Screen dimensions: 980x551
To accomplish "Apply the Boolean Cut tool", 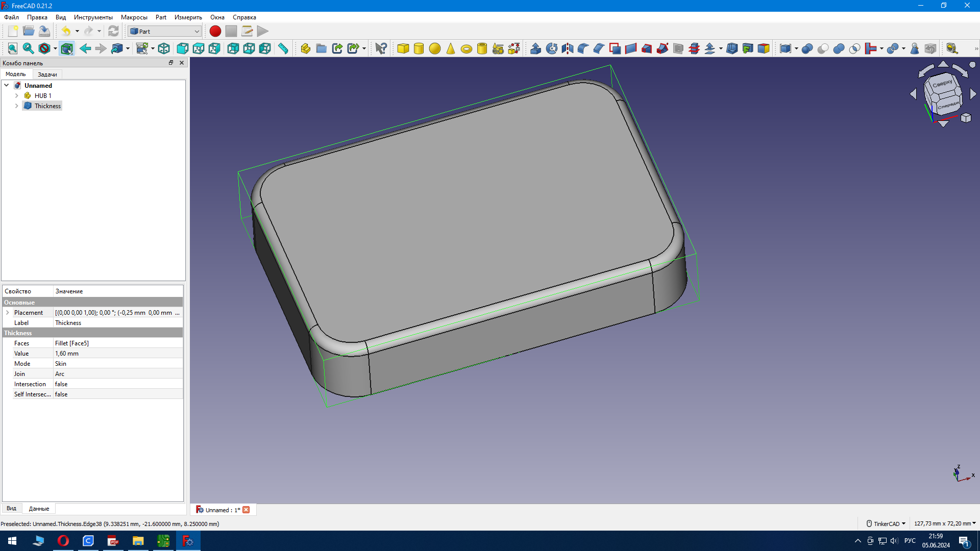I will tap(823, 48).
